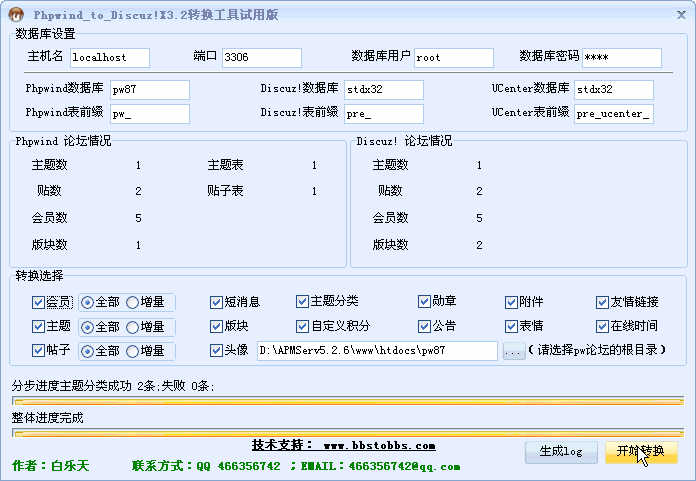Click the 整体进度完成 status text
The width and height of the screenshot is (696, 481).
click(47, 418)
